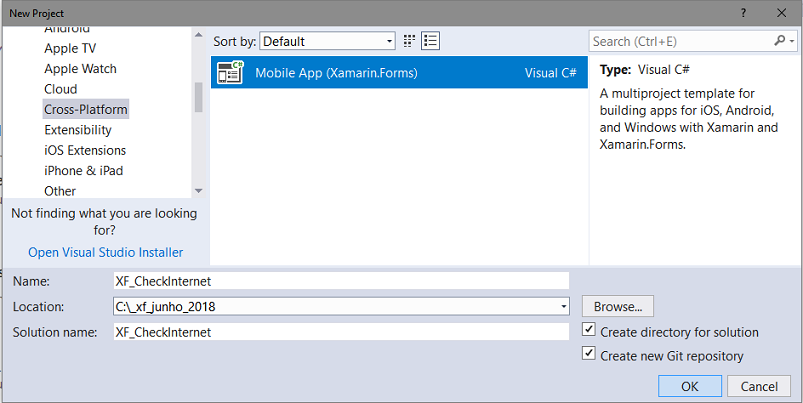Select iPhone & iPad category
Image resolution: width=803 pixels, height=403 pixels.
[83, 171]
